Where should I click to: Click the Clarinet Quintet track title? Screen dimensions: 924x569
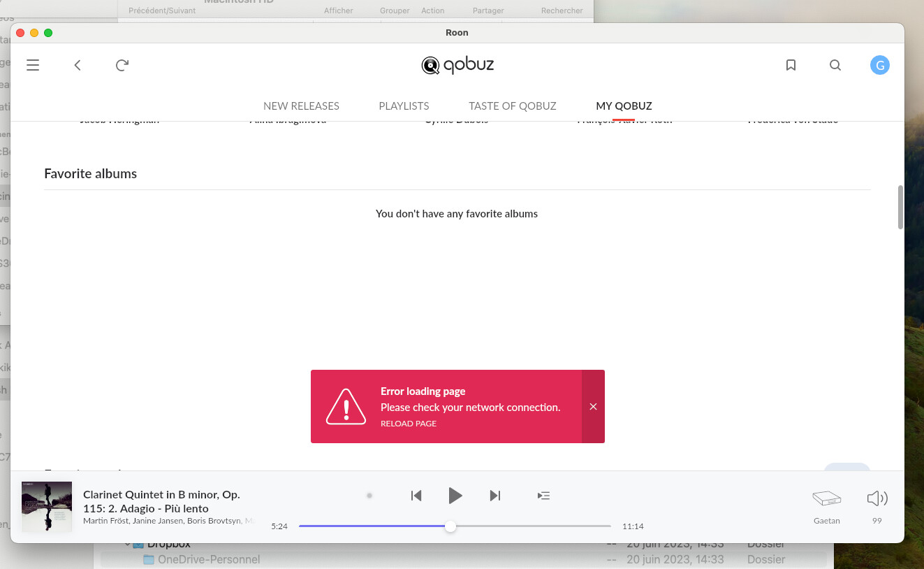pos(161,501)
